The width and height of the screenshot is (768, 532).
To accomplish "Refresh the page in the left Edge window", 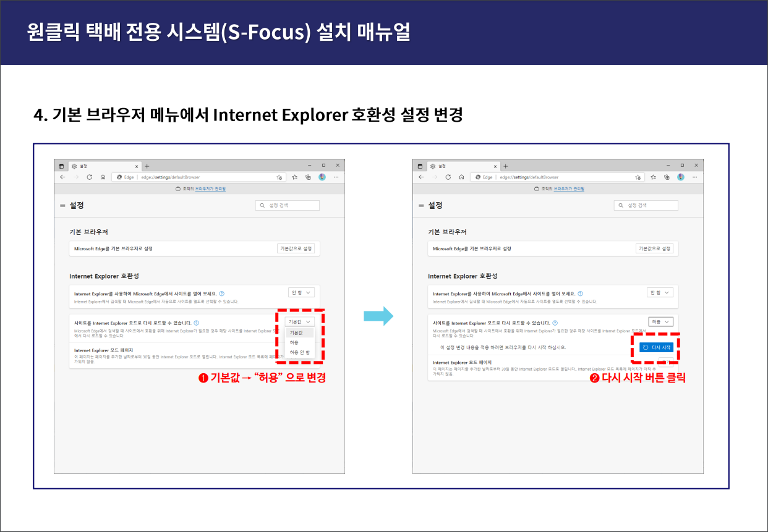I will point(90,177).
